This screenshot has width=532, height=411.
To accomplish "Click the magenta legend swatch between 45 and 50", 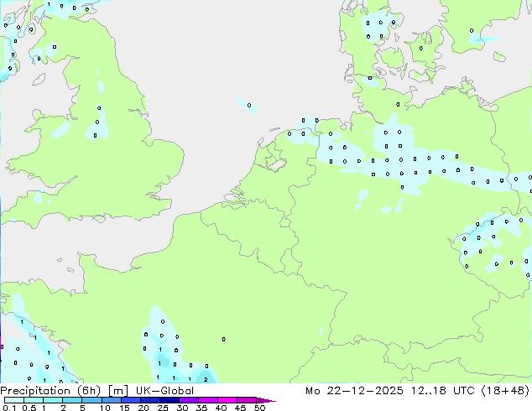I will pyautogui.click(x=250, y=400).
